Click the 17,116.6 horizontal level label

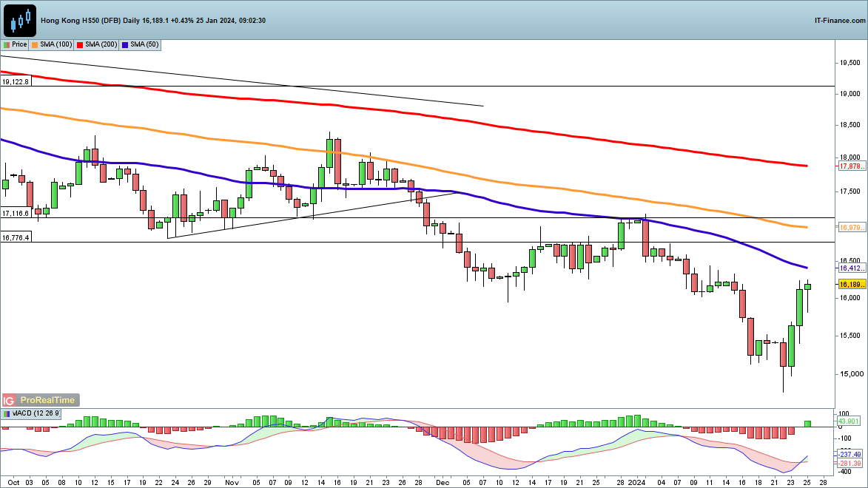click(x=16, y=213)
